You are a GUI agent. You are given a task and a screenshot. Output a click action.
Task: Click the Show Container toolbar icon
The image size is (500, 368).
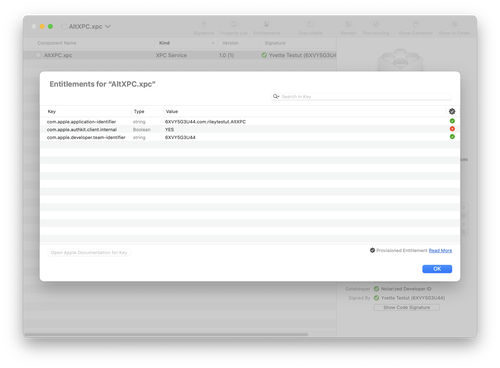tap(415, 24)
